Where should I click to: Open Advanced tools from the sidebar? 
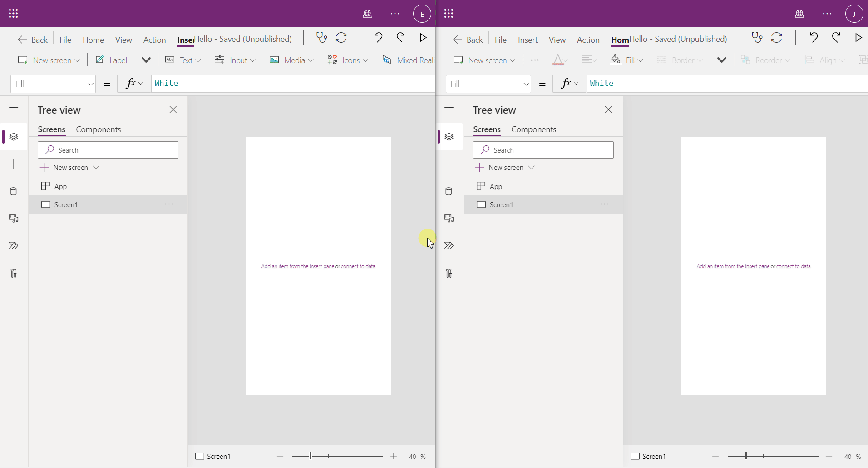tap(14, 273)
